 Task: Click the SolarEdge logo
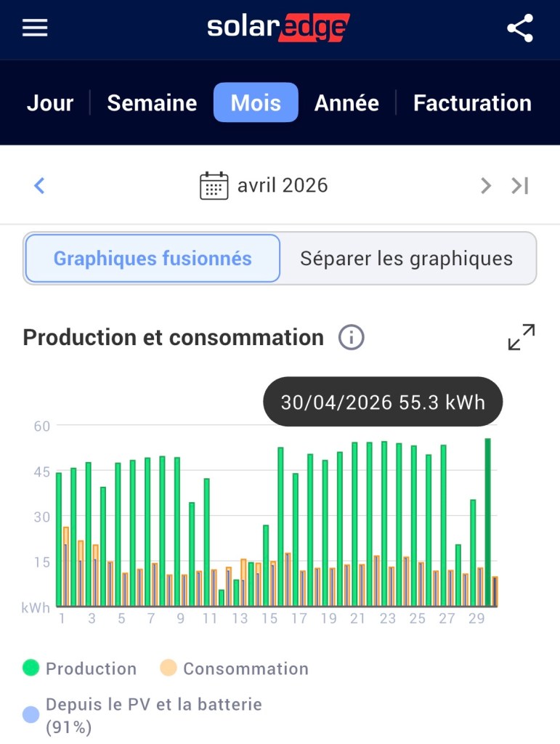click(x=279, y=28)
